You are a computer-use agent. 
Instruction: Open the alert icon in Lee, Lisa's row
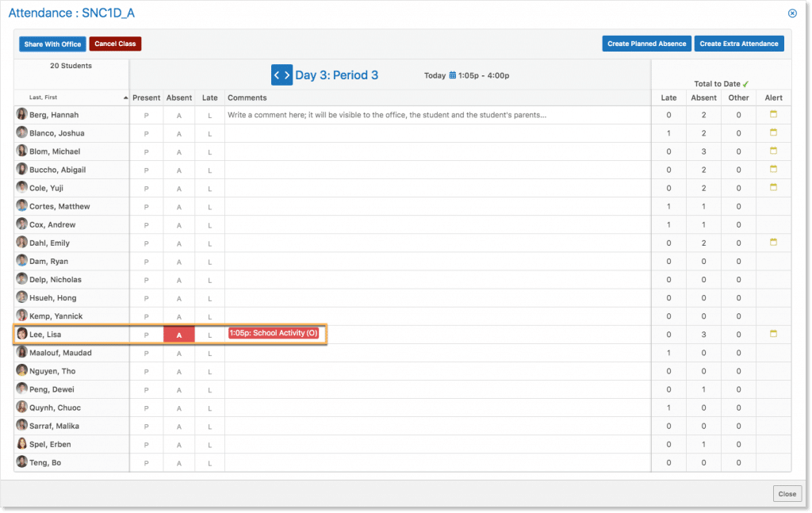773,334
